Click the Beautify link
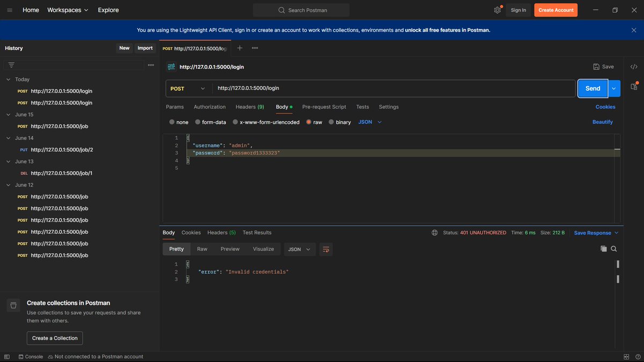644x362 pixels. point(603,122)
